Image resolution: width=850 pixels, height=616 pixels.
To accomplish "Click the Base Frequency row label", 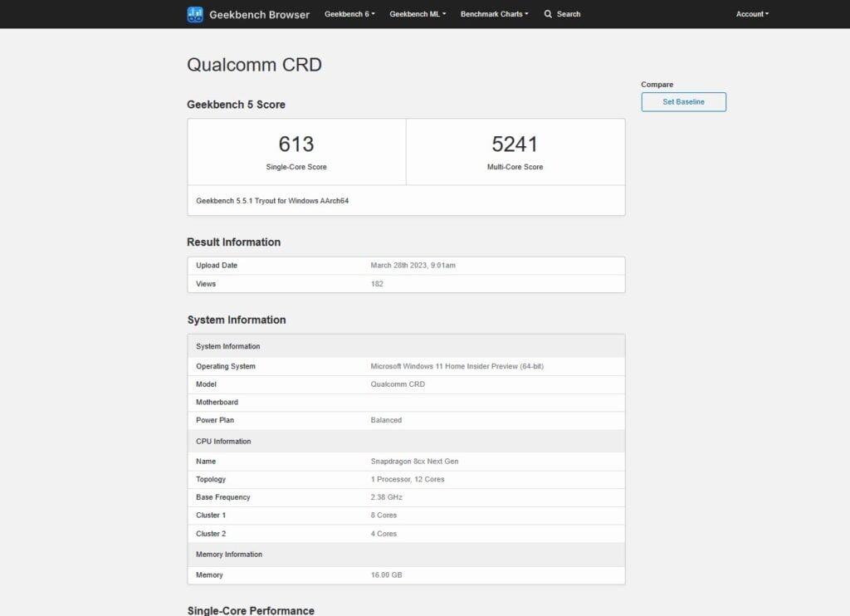I will (223, 496).
